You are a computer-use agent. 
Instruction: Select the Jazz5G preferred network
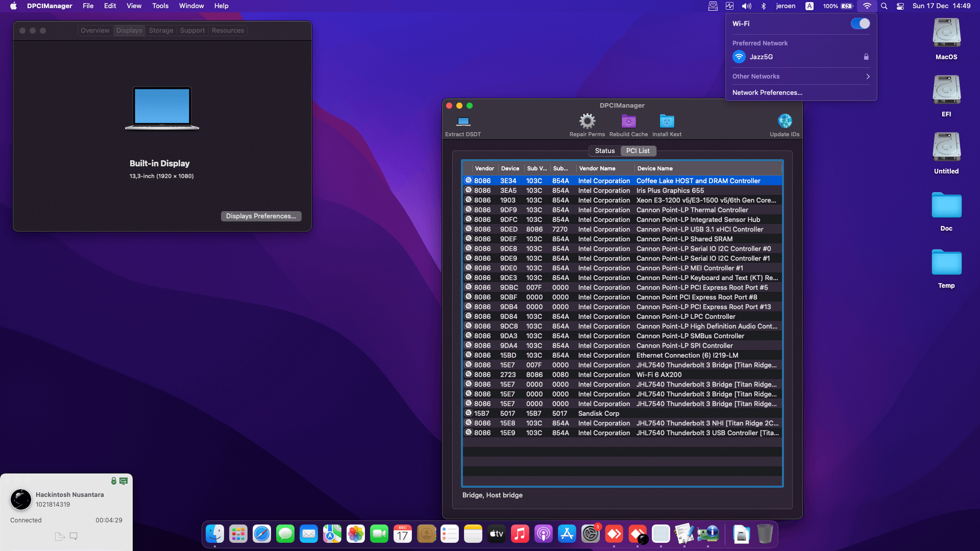[760, 57]
